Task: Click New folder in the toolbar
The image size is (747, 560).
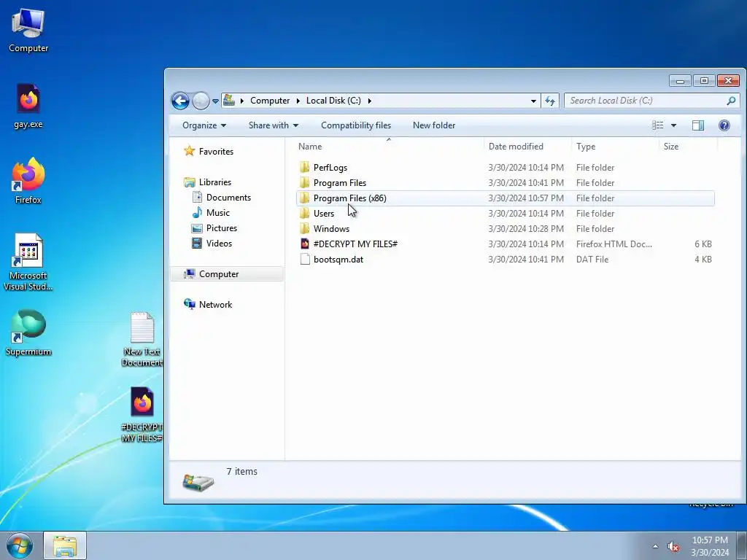Action: click(434, 125)
